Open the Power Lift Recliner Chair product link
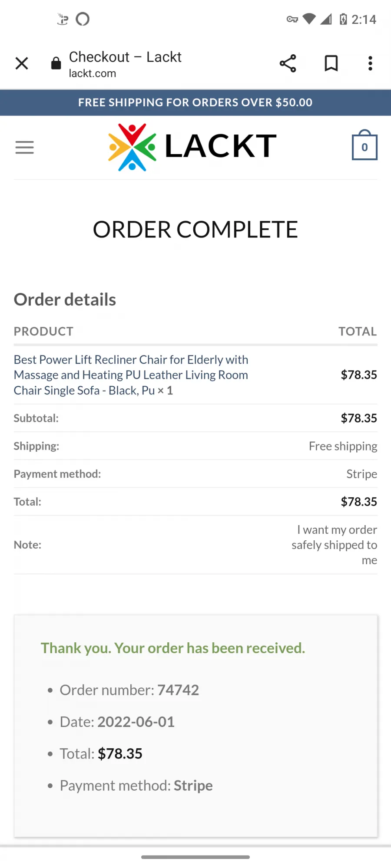The image size is (391, 868). (131, 375)
